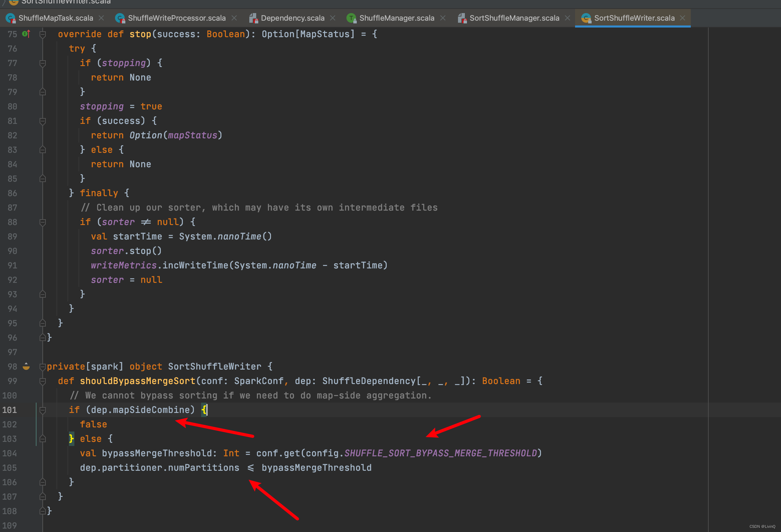Click the override gutter icon on line 75

pyautogui.click(x=26, y=34)
